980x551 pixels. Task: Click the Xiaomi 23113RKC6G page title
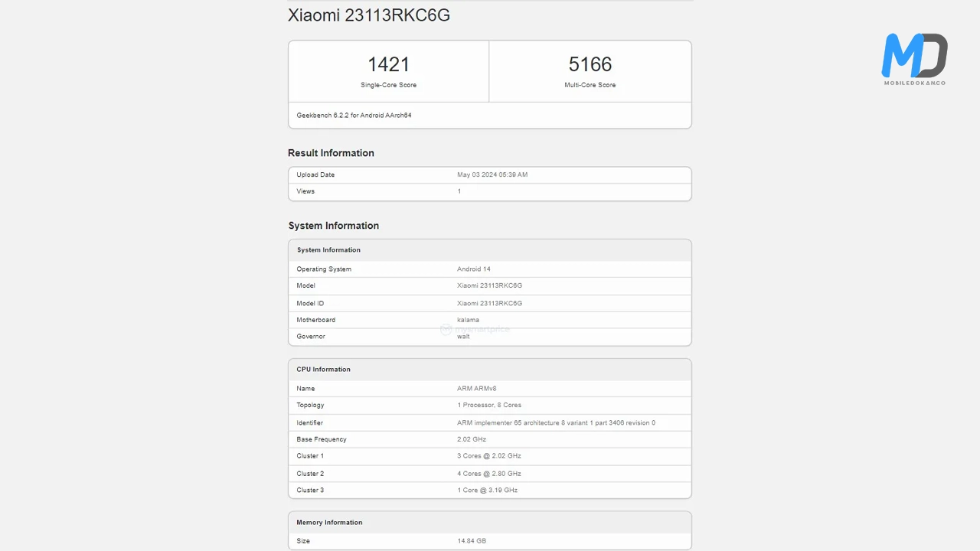coord(368,15)
